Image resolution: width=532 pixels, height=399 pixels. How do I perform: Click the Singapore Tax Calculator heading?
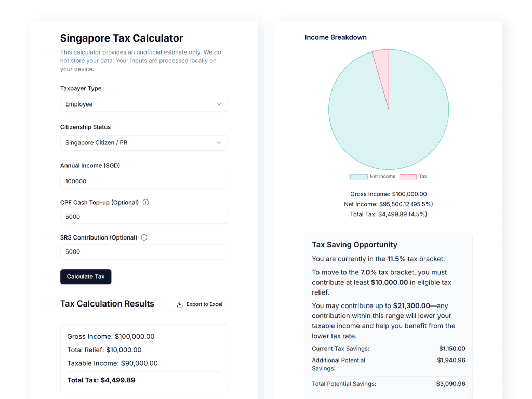click(x=122, y=38)
